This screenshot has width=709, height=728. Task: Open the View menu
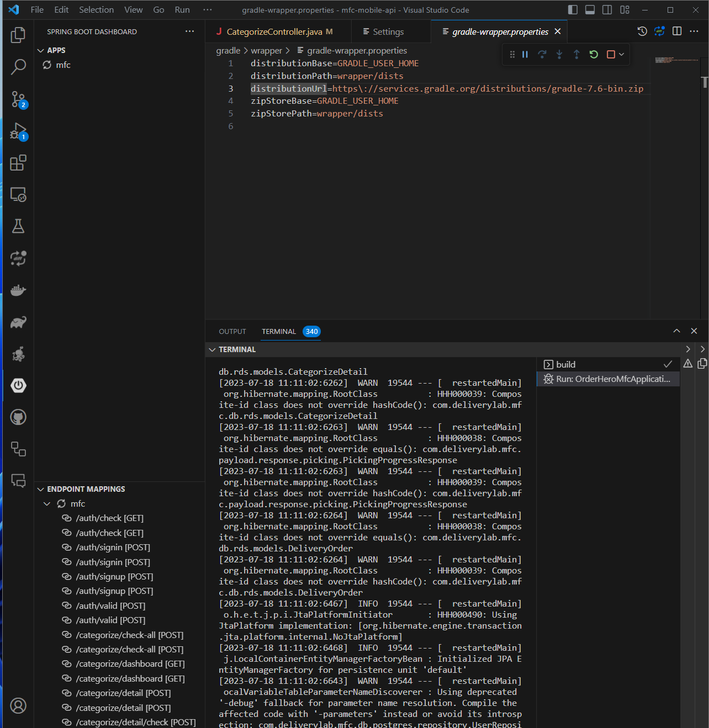point(133,10)
